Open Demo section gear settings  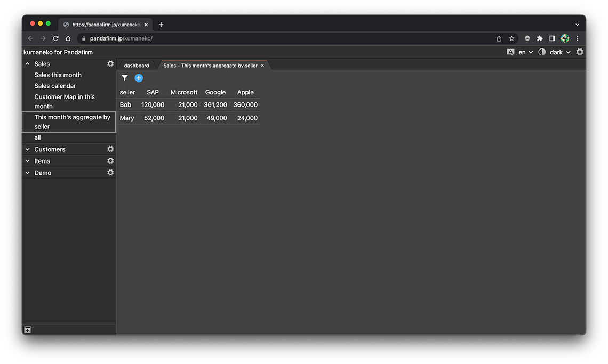[x=110, y=173]
